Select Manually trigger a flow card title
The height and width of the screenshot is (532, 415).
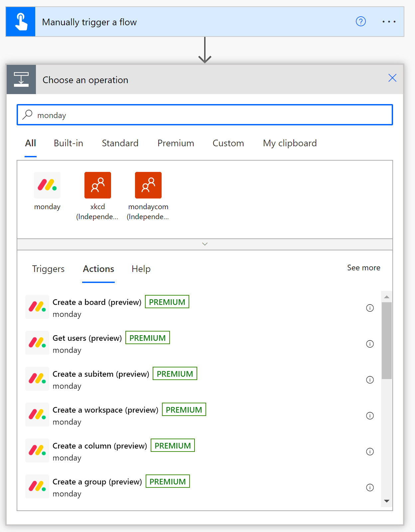click(89, 22)
